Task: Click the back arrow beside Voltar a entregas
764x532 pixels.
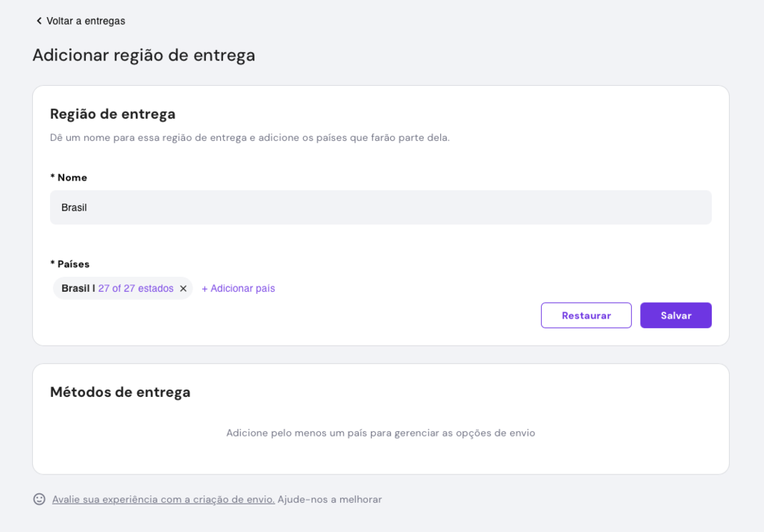Action: coord(38,21)
